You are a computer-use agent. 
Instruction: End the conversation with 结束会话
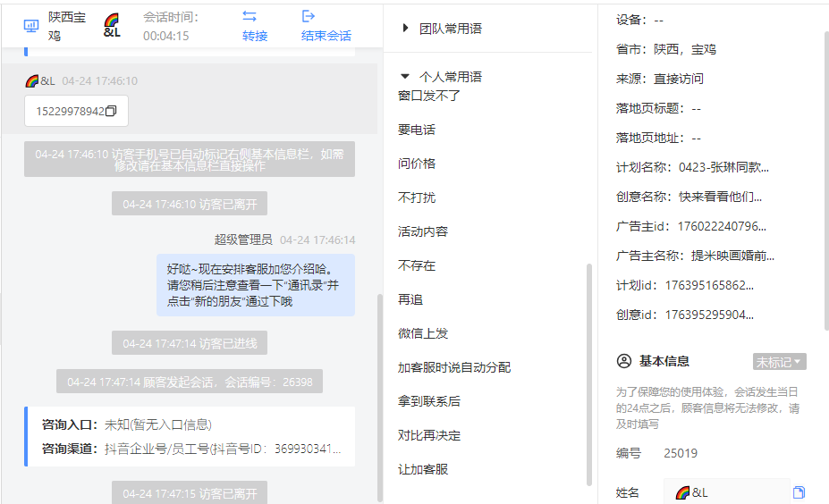tap(326, 36)
